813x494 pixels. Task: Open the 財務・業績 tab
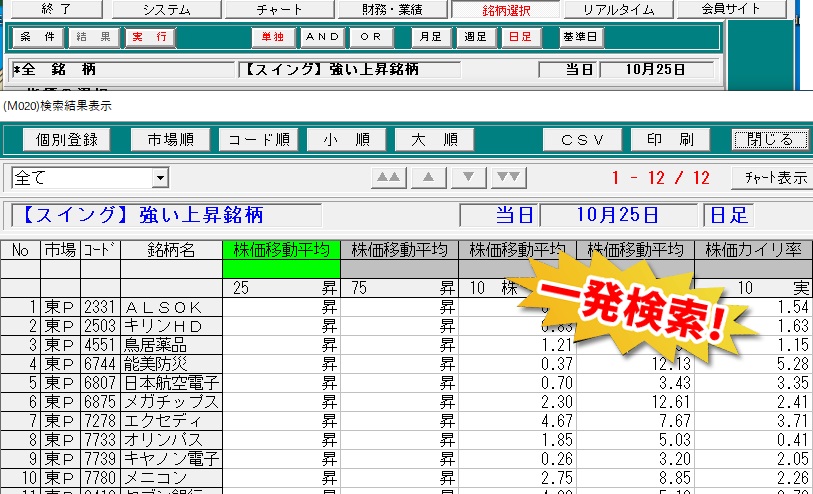(x=393, y=9)
